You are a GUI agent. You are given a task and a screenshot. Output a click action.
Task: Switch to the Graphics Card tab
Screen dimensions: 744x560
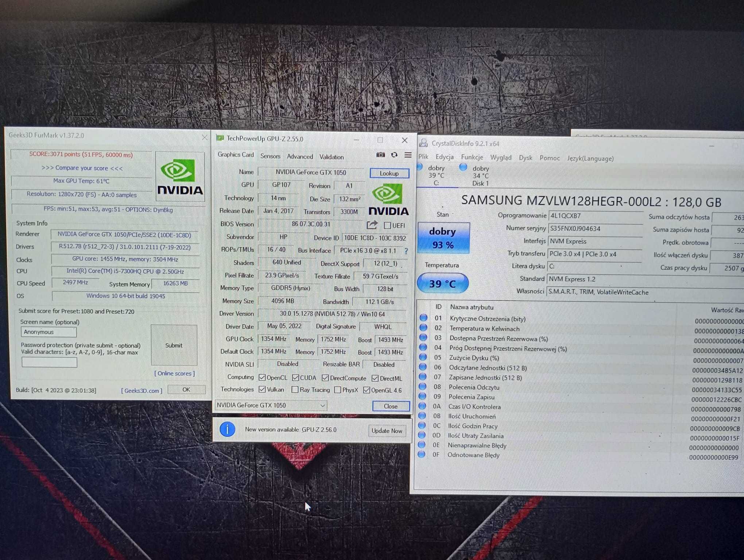[236, 155]
